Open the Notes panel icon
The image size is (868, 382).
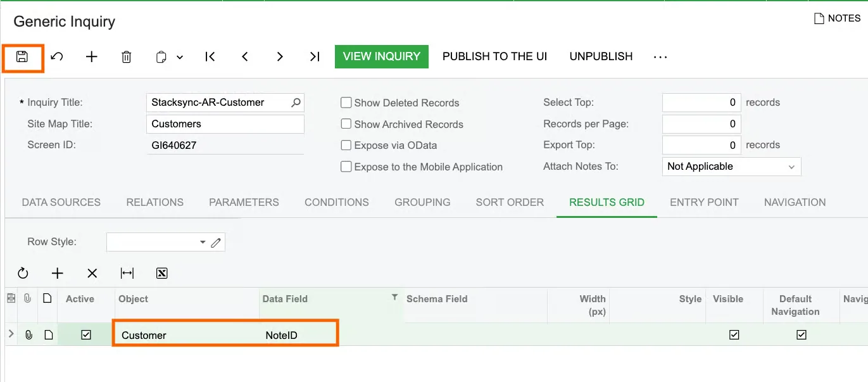tap(819, 18)
